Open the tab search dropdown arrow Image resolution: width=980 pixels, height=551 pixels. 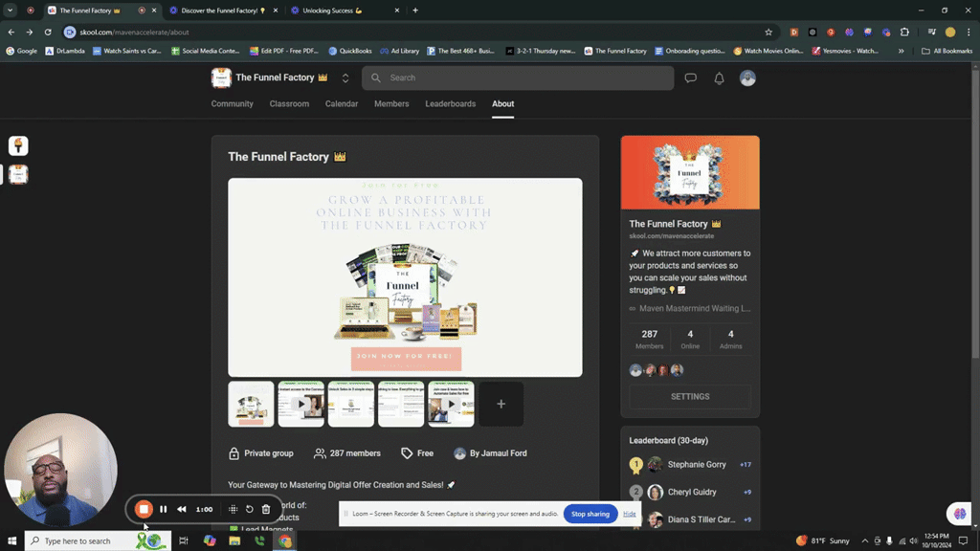coord(10,11)
